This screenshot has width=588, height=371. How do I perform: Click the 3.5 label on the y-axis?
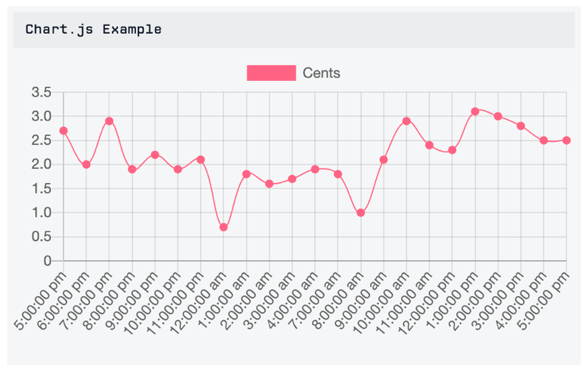tap(41, 92)
